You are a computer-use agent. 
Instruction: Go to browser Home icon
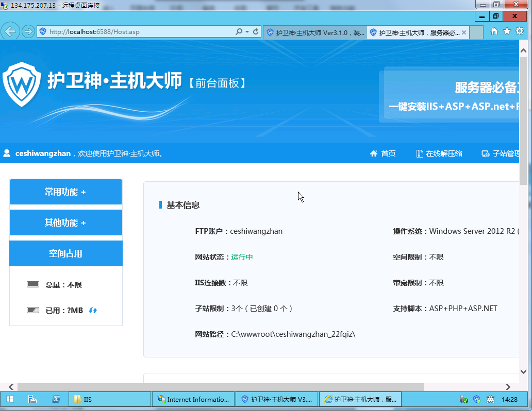(494, 31)
